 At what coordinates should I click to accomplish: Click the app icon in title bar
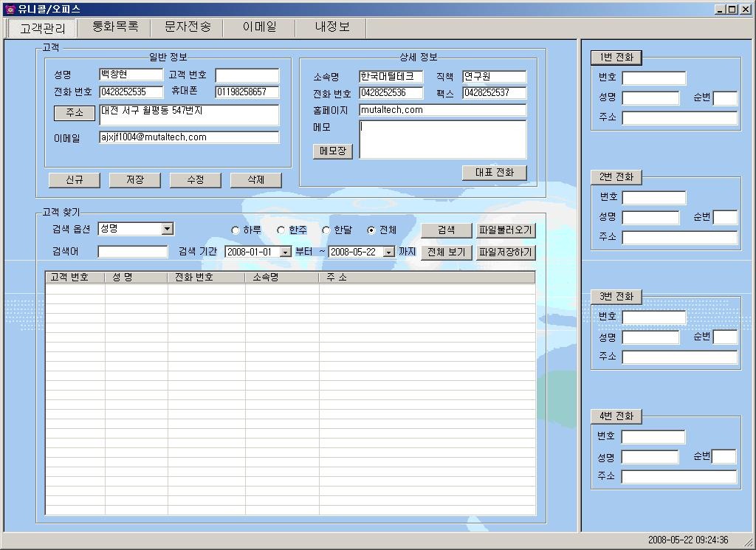pyautogui.click(x=10, y=10)
